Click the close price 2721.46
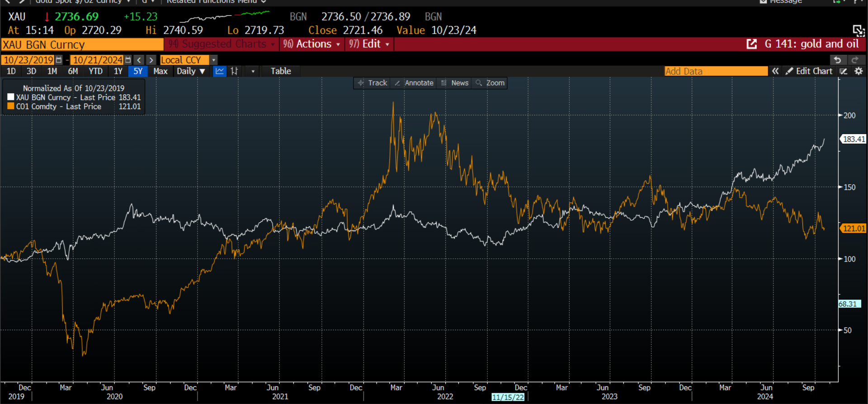The width and height of the screenshot is (868, 404). coord(363,30)
